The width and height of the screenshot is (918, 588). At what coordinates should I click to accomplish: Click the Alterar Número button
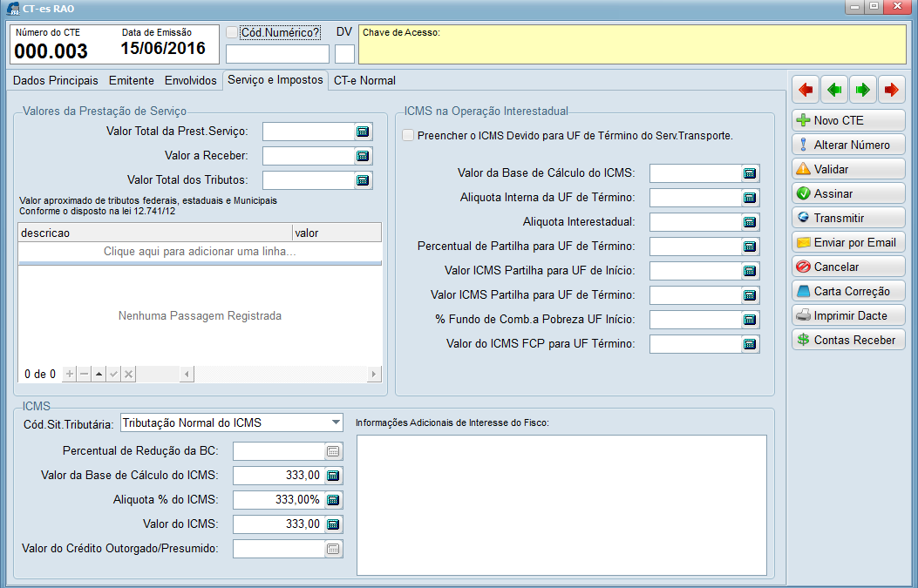click(848, 145)
